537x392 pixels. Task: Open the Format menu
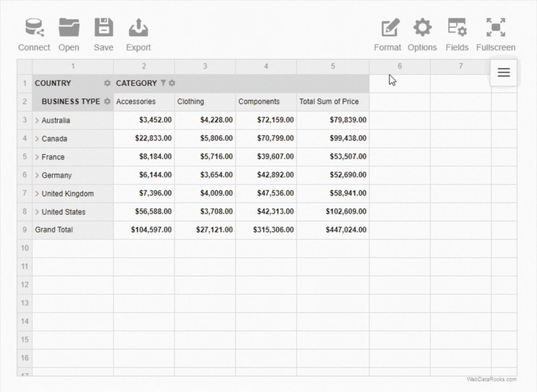point(388,35)
